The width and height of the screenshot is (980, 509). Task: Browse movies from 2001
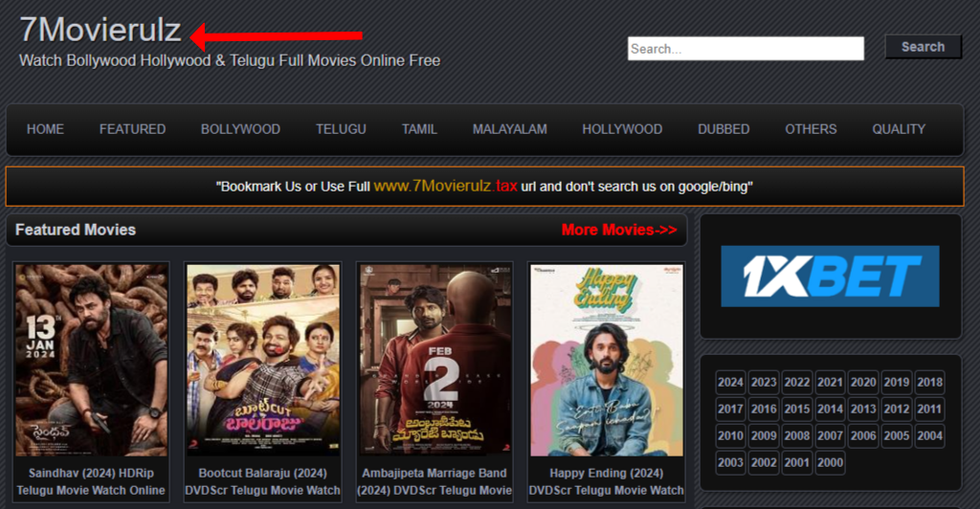point(797,463)
